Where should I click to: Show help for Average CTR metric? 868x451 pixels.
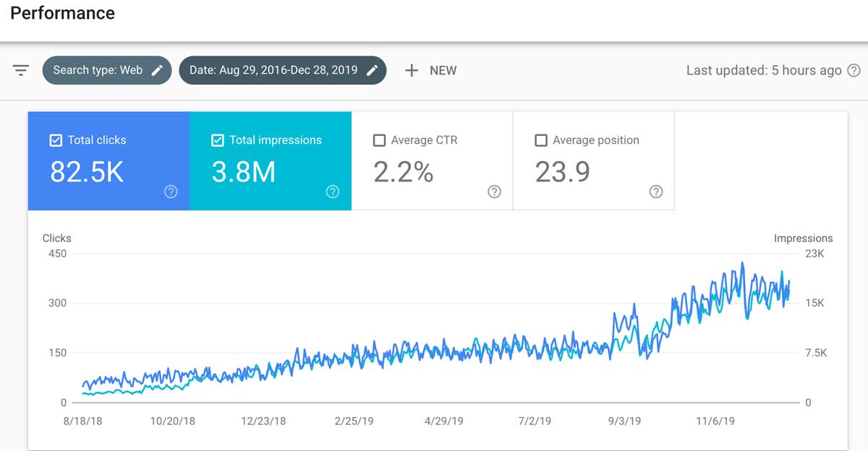pos(494,192)
